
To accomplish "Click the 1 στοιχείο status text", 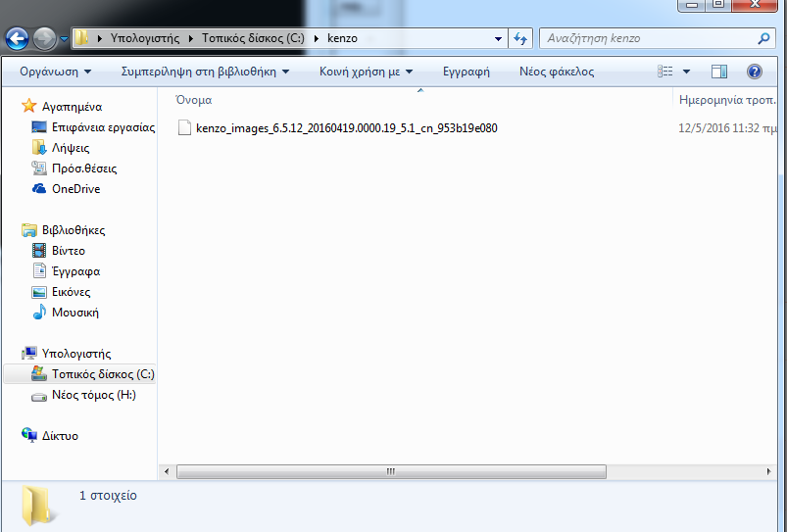I will [x=108, y=496].
